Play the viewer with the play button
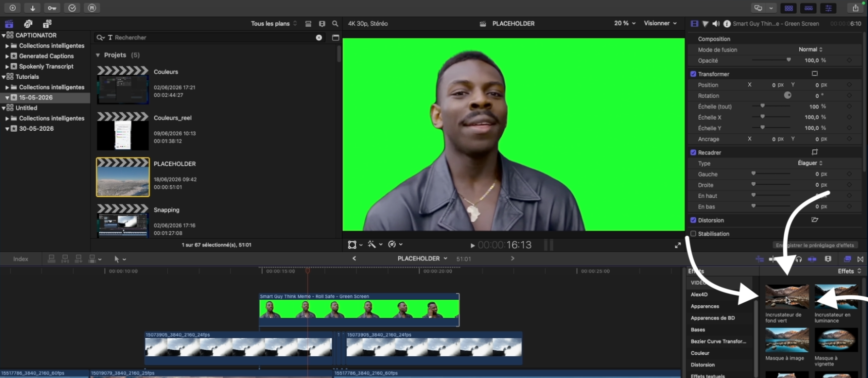The image size is (868, 378). pos(472,246)
